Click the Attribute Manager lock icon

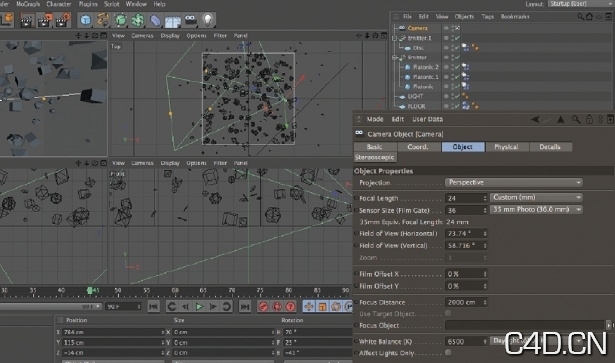tap(589, 119)
